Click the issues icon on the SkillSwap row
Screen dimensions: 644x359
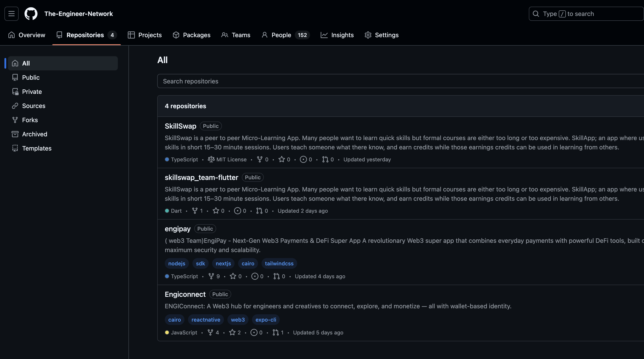click(303, 159)
